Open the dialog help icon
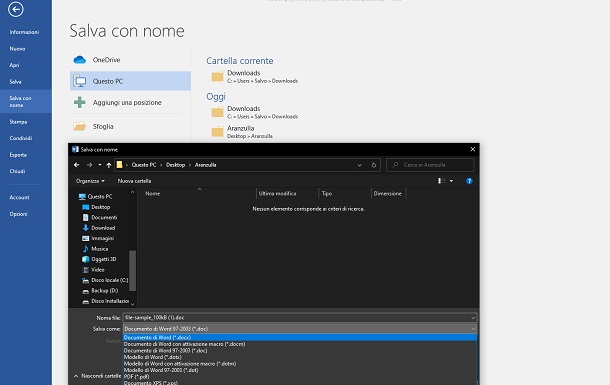Viewport: 610px width, 385px height. tap(469, 181)
